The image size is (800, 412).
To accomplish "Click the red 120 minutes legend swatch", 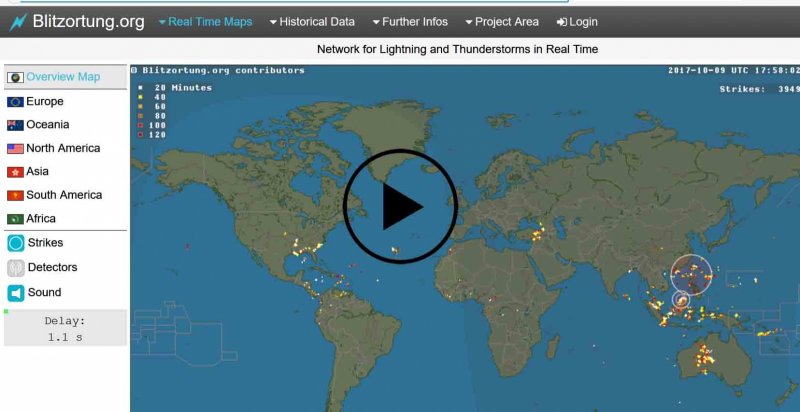I will (x=140, y=135).
